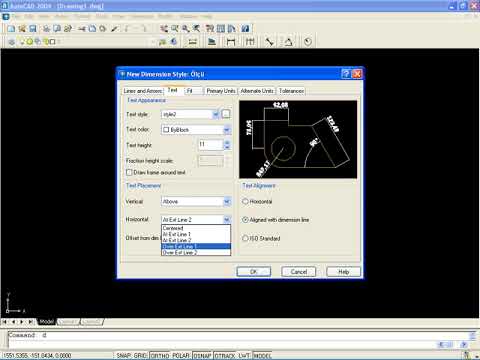Viewport: 480px width, 360px height.
Task: Choose highlighted Over Ext Line 1 option
Action: click(x=196, y=246)
